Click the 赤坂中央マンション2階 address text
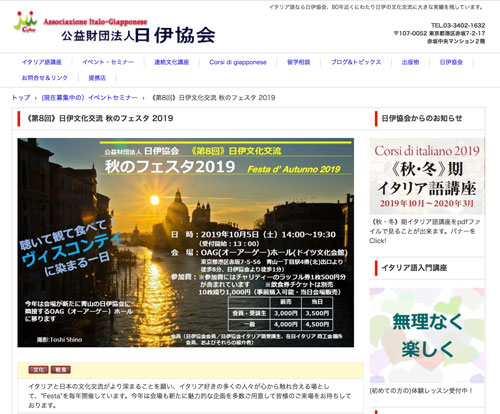 (x=456, y=41)
